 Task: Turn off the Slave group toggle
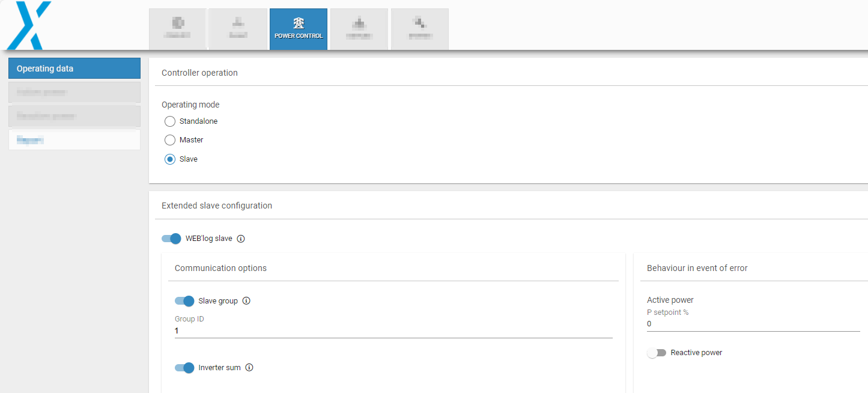coord(184,300)
